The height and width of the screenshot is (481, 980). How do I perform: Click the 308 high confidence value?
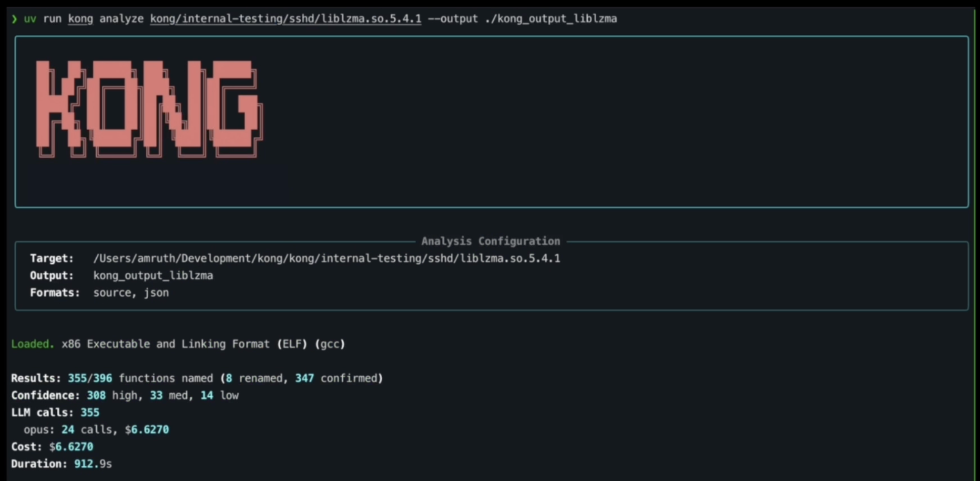[96, 395]
